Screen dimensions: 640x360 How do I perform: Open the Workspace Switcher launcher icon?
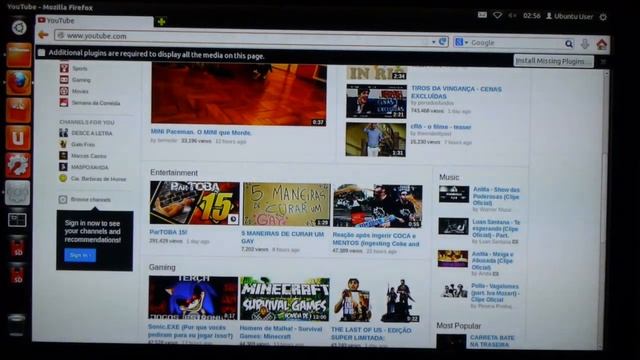point(17,220)
